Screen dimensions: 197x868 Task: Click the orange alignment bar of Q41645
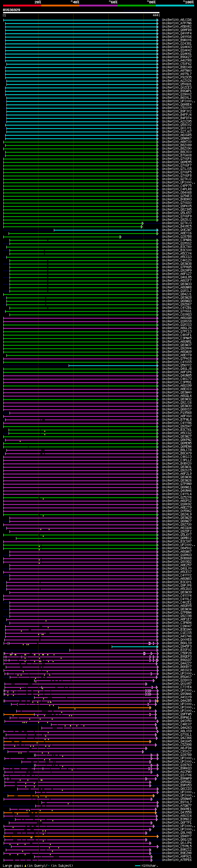[x=78, y=741]
